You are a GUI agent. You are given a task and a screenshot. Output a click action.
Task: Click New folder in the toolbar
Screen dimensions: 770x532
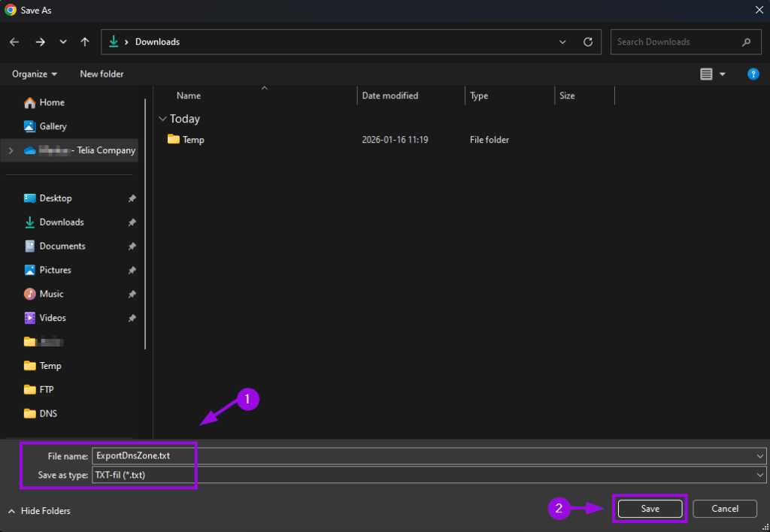pyautogui.click(x=102, y=74)
